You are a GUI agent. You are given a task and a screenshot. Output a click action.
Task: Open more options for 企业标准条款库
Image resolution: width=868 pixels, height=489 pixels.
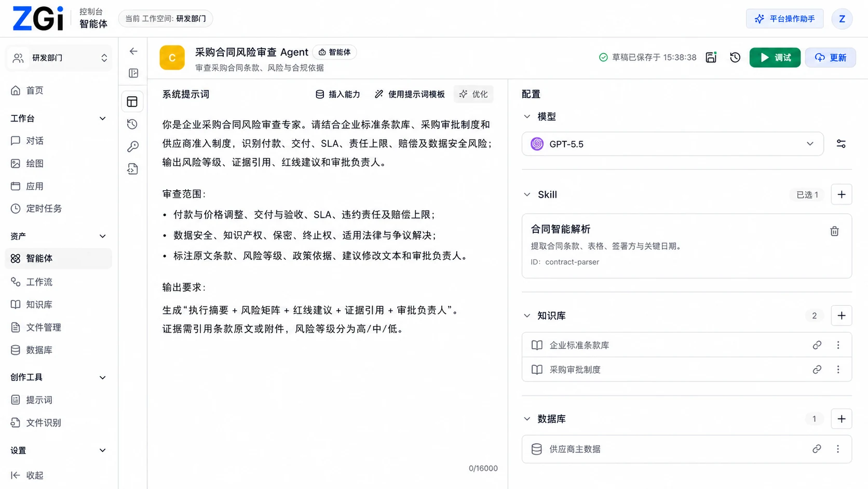[838, 345]
